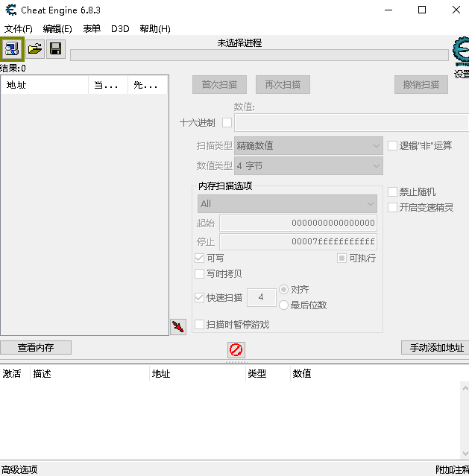469x476 pixels.
Task: Click 附加注释 in the status bar
Action: 453,469
